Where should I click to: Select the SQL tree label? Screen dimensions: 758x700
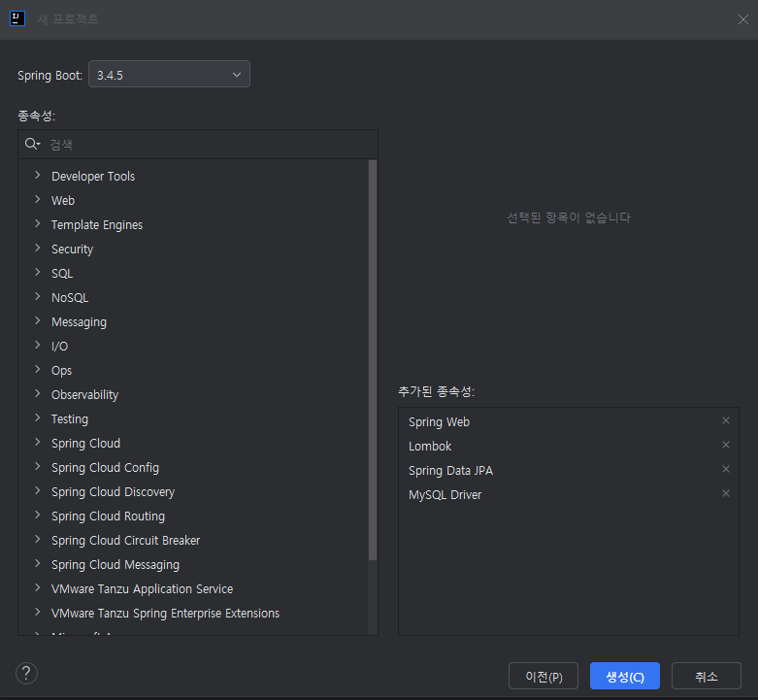point(62,274)
